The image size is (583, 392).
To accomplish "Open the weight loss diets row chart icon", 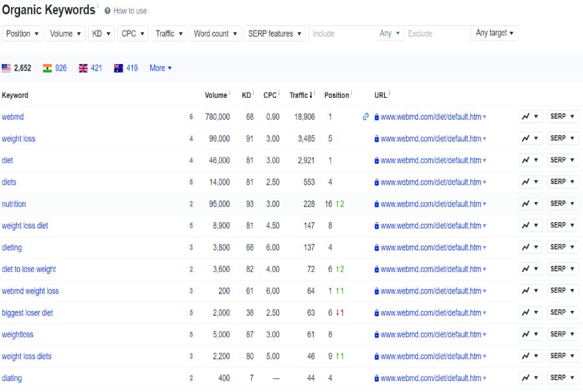I will (530, 356).
